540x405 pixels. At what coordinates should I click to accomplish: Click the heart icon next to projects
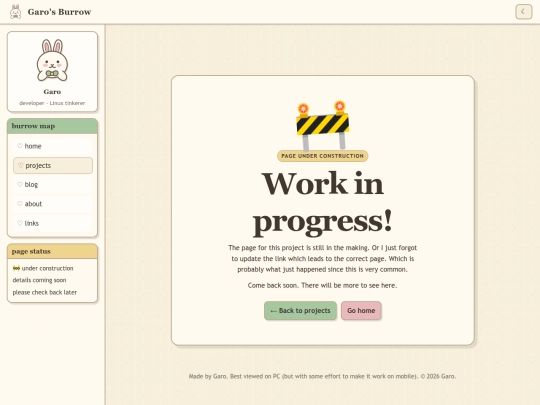pos(20,165)
